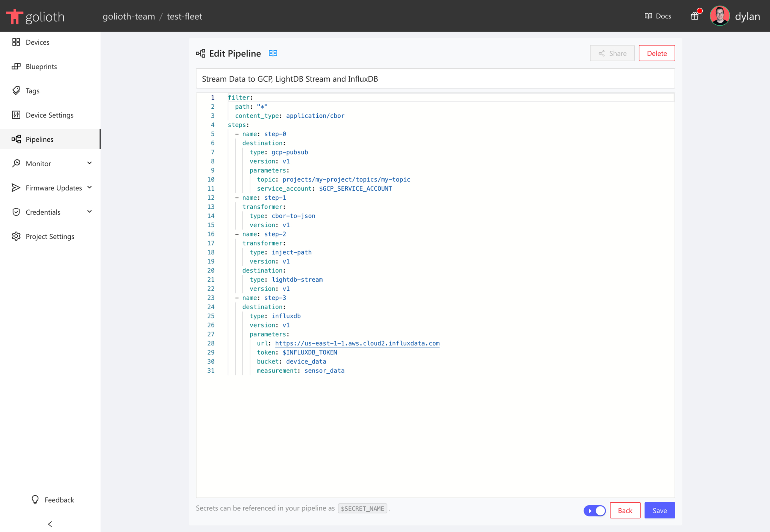Open the gift notification icon
770x532 pixels.
(695, 16)
